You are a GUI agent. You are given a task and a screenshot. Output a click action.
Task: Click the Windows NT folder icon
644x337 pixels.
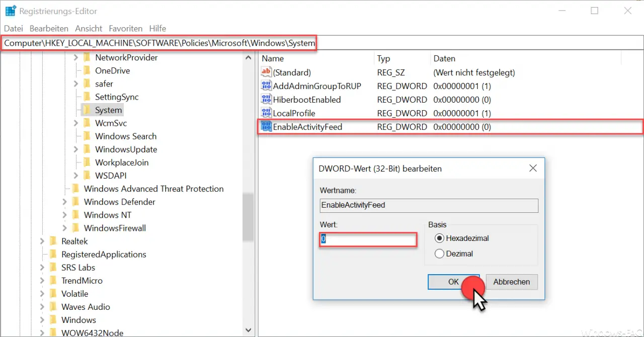click(x=76, y=215)
